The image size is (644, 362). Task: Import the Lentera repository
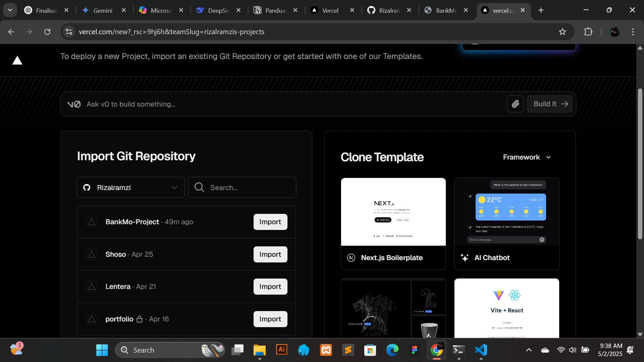coord(270,287)
